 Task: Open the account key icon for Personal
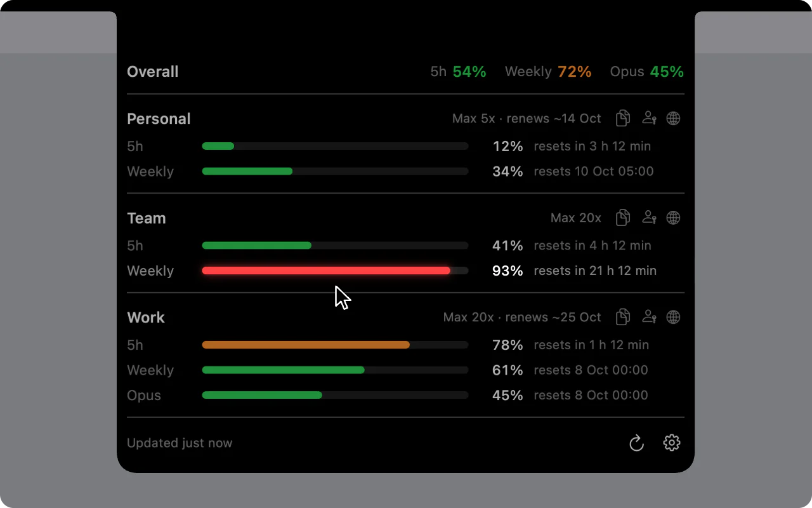coord(649,118)
